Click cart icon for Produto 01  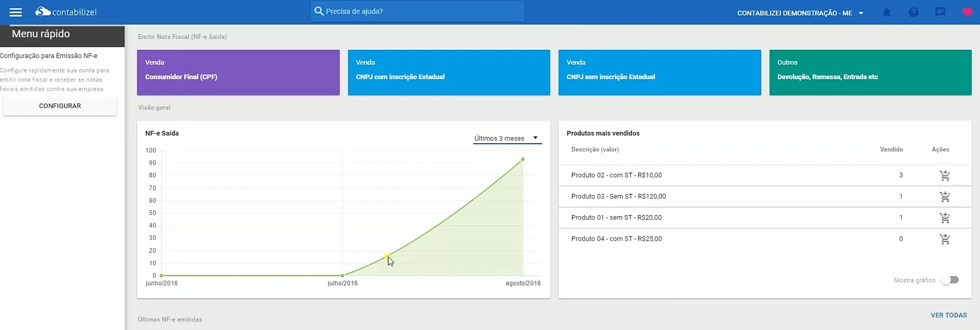tap(945, 218)
